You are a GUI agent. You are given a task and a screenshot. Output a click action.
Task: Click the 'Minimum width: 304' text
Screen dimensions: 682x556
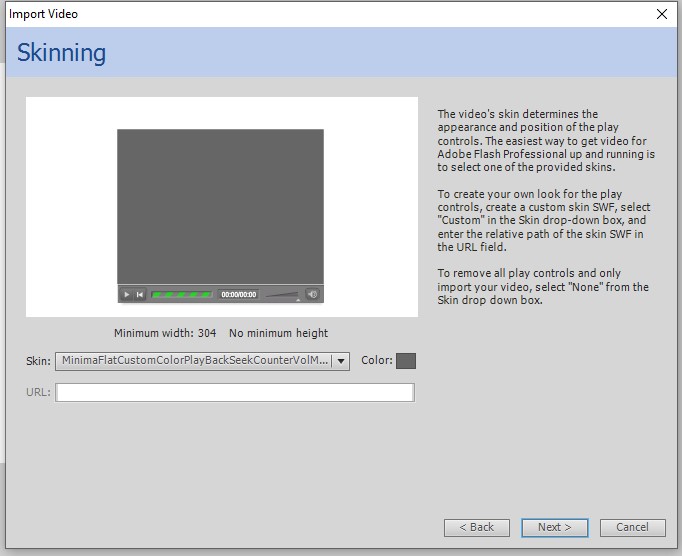point(165,333)
